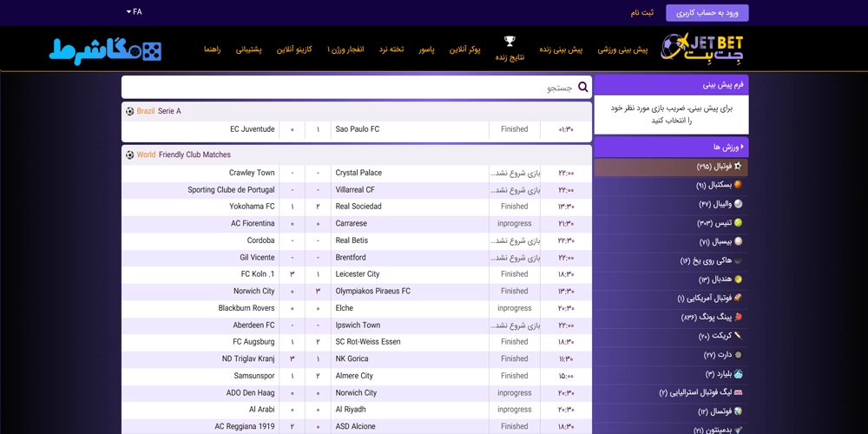Click Ipswich Town team name
Image resolution: width=868 pixels, height=434 pixels.
358,325
